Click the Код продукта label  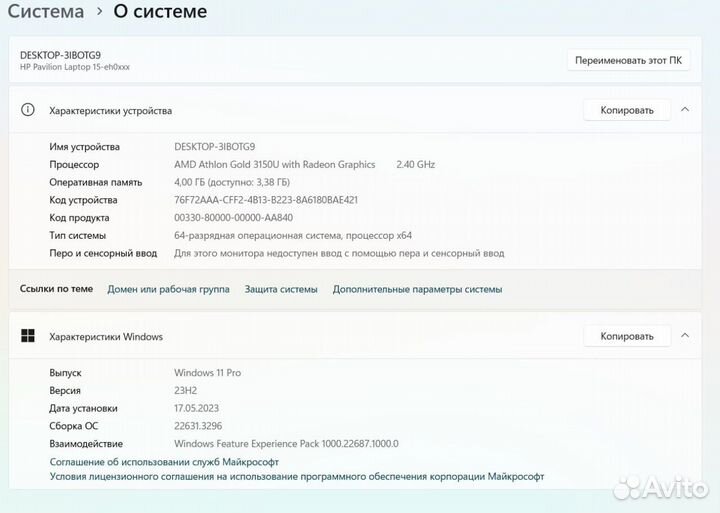click(79, 218)
